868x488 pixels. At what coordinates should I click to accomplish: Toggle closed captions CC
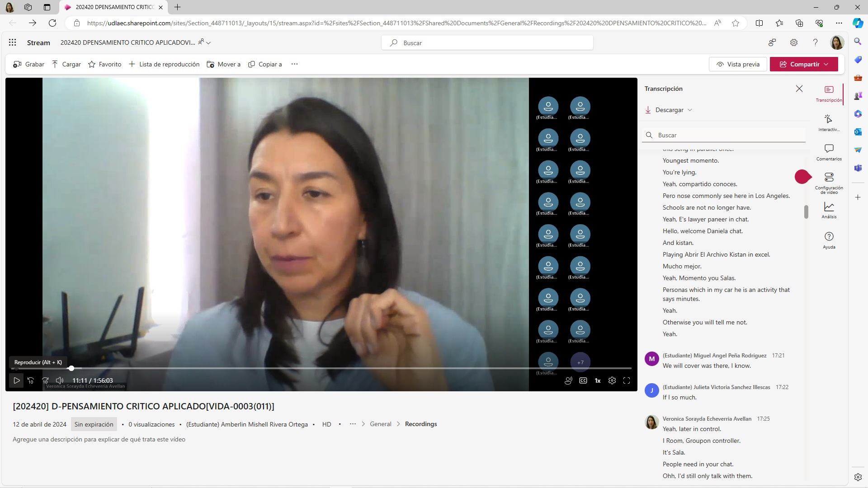[583, 381]
